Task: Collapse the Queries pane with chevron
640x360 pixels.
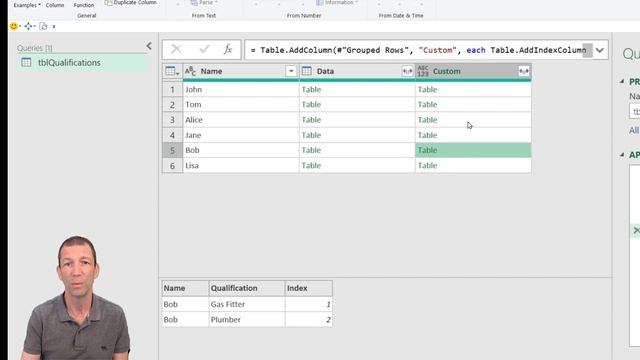Action: pyautogui.click(x=149, y=46)
